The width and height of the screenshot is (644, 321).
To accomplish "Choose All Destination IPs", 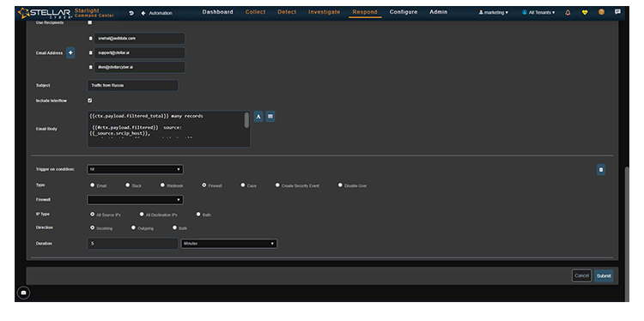I will (142, 215).
